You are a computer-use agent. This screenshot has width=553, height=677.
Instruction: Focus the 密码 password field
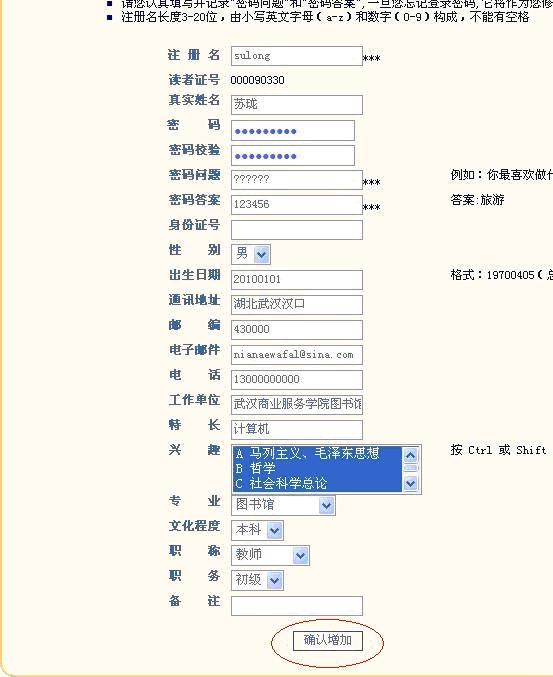point(293,130)
